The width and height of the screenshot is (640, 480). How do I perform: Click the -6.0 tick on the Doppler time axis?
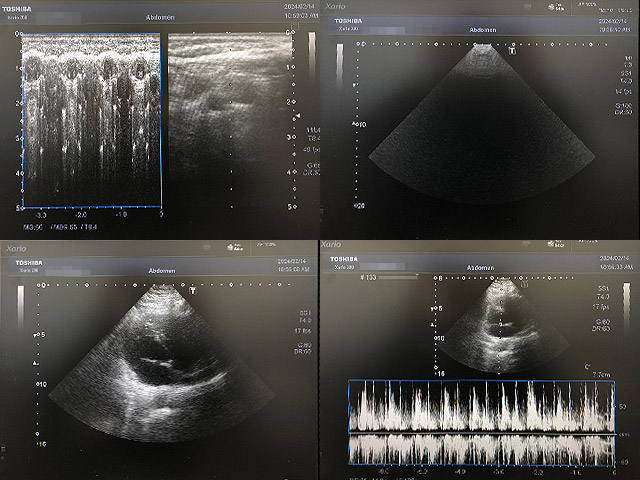(383, 471)
